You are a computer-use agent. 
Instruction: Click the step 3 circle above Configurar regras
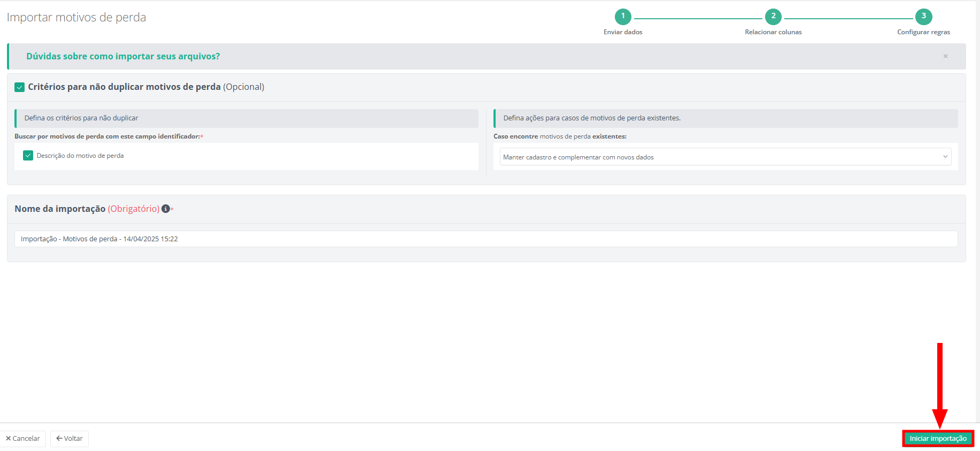click(923, 17)
